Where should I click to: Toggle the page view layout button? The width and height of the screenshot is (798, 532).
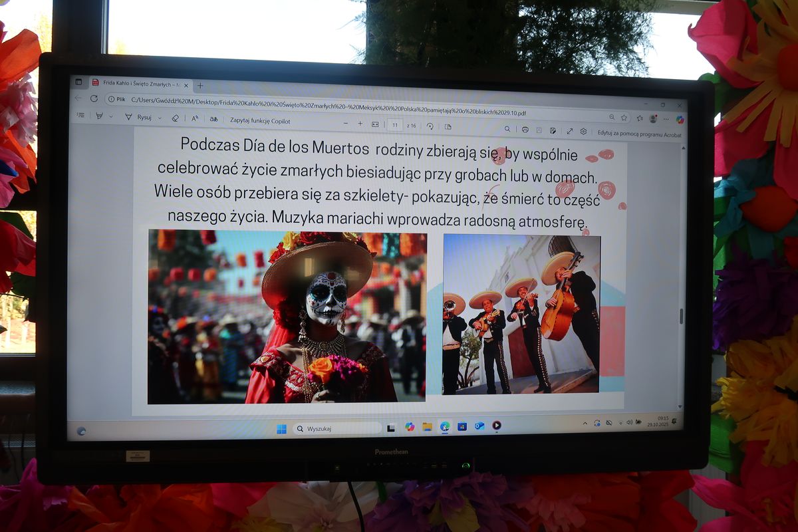[x=448, y=126]
